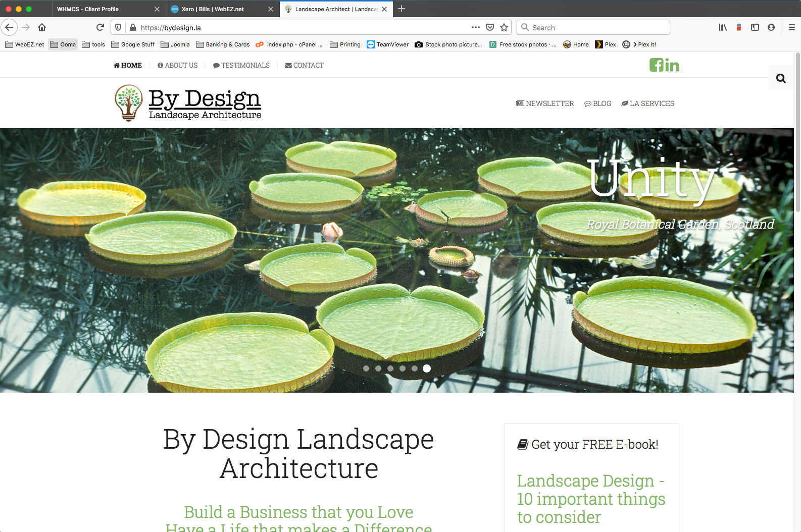Viewport: 801px width, 532px height.
Task: Select the first slideshow dot
Action: tap(366, 368)
